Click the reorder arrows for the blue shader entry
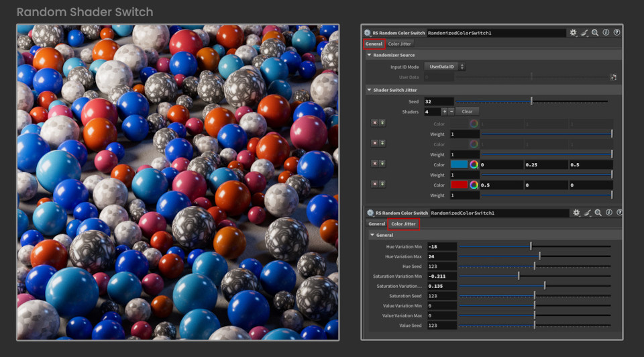644x357 pixels. coord(382,164)
